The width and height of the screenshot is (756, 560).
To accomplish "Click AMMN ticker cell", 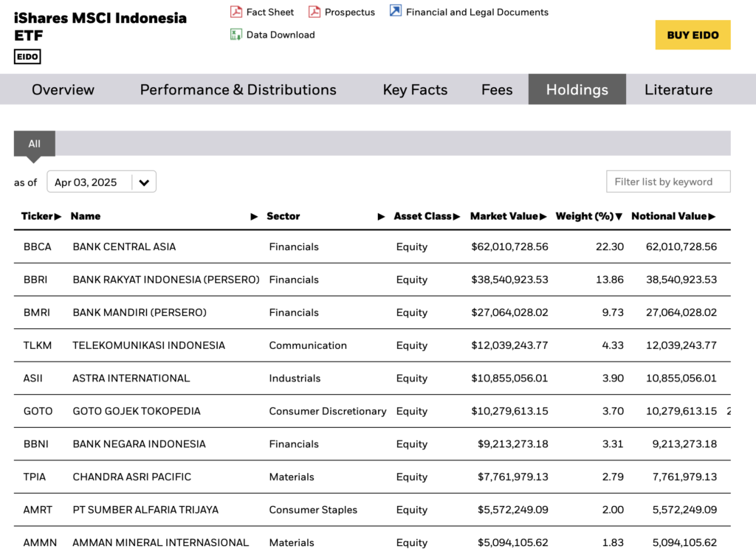I will tap(40, 542).
